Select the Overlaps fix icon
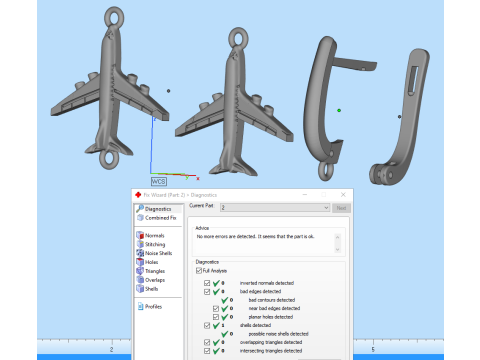 click(140, 280)
